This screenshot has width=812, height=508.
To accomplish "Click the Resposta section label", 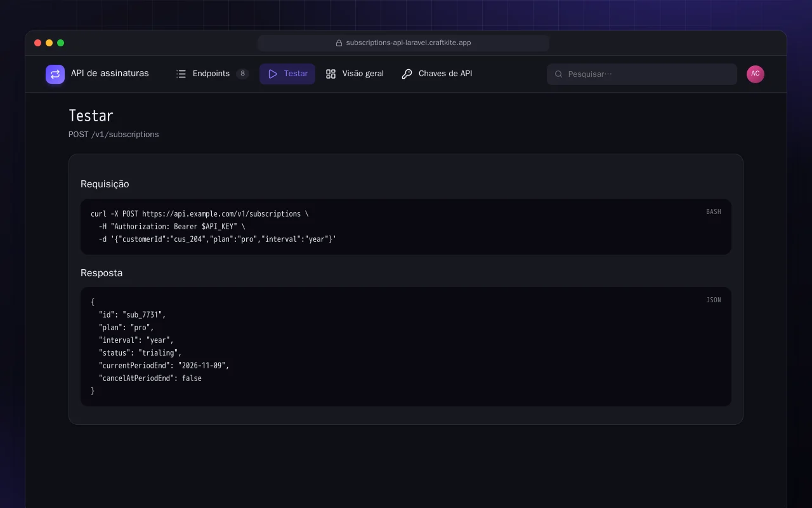I will tap(101, 273).
